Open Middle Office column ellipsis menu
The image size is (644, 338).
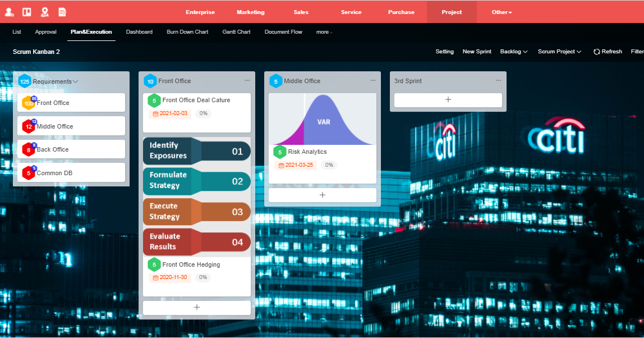pos(372,81)
